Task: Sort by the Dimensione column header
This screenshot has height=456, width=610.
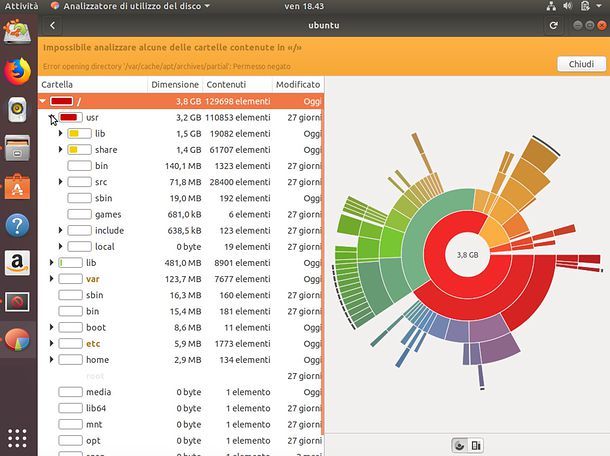Action: (175, 85)
